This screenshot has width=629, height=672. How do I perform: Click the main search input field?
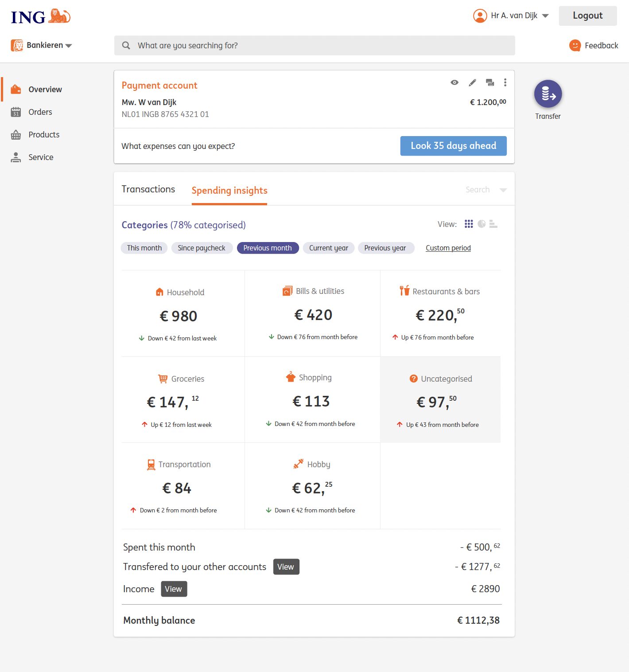[x=314, y=45]
